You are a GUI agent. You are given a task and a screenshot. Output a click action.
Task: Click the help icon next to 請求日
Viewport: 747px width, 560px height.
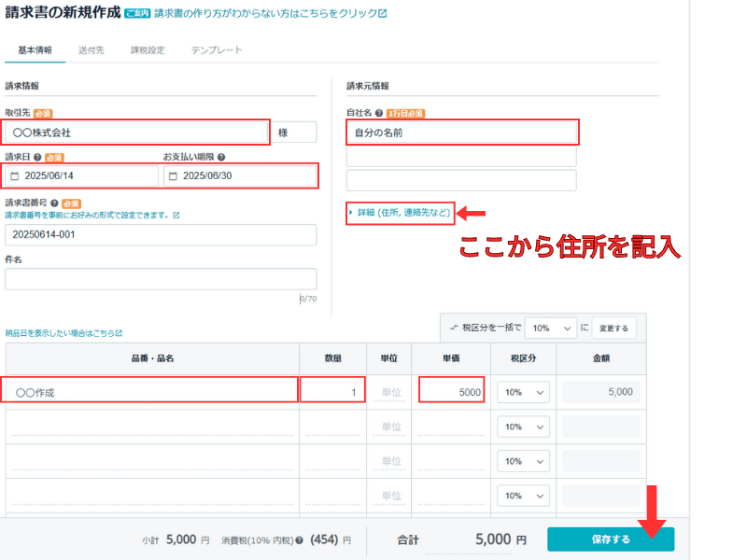pyautogui.click(x=37, y=158)
